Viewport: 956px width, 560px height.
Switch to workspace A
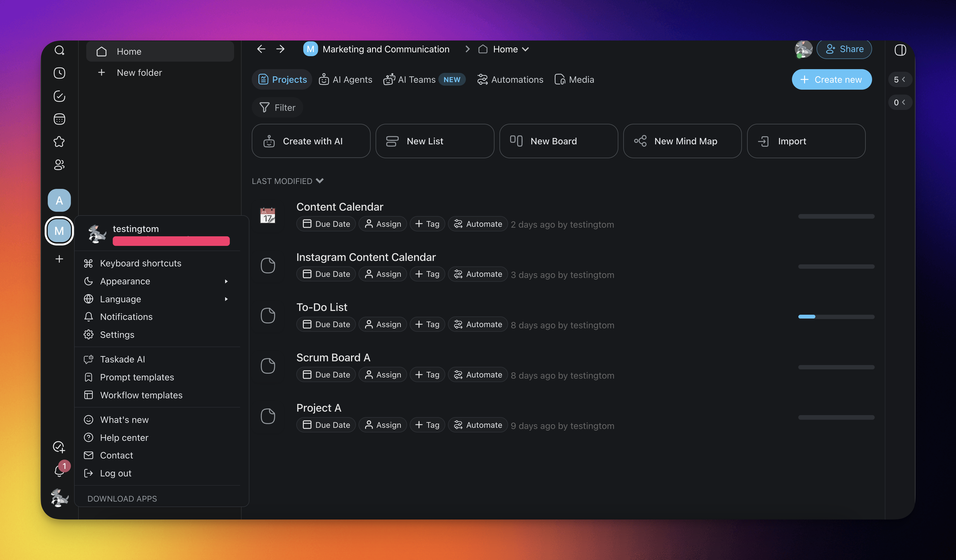coord(59,200)
